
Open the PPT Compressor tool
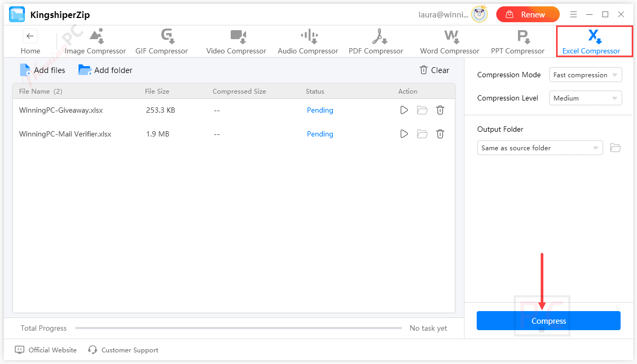click(517, 42)
